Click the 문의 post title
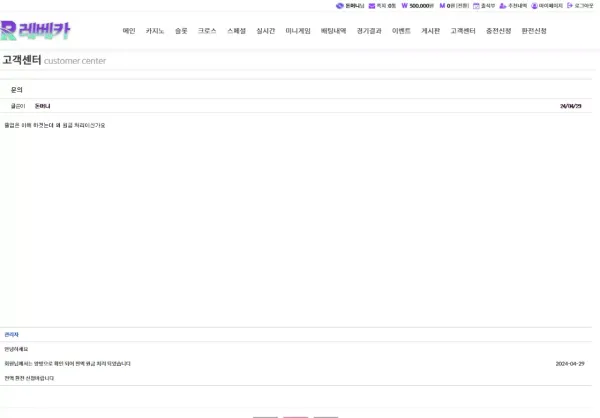The height and width of the screenshot is (418, 600). (x=17, y=90)
